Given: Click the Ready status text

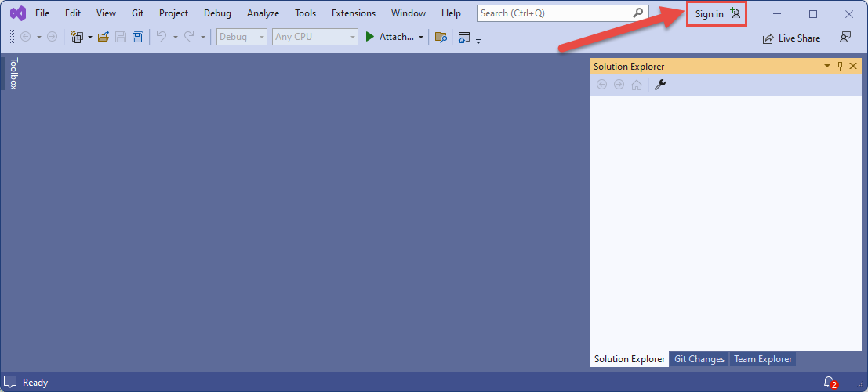Looking at the screenshot, I should point(35,383).
